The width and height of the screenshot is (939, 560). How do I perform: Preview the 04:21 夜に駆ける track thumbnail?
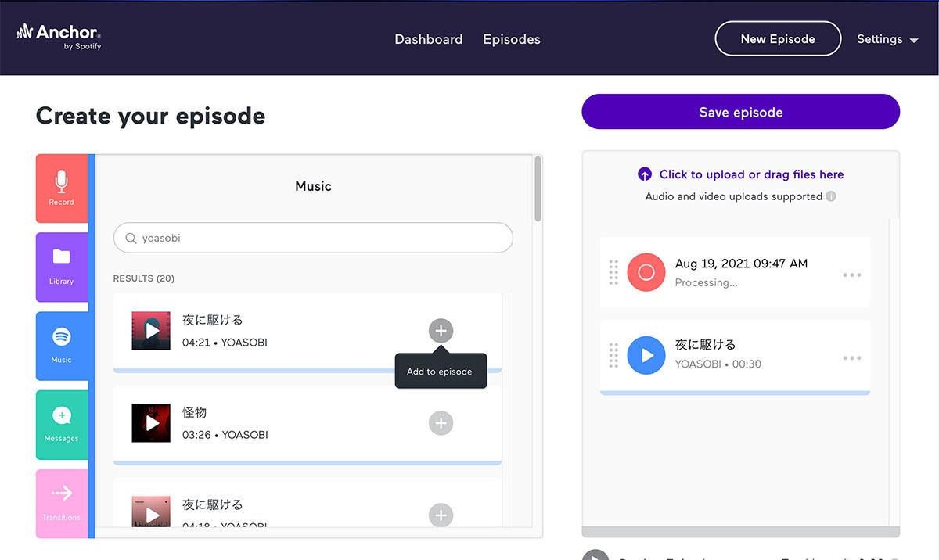pos(151,331)
